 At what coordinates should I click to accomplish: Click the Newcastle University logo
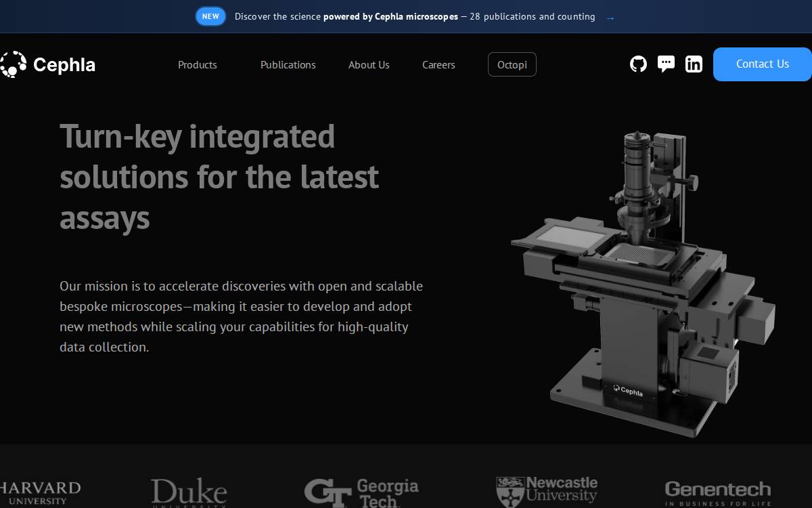tap(547, 492)
